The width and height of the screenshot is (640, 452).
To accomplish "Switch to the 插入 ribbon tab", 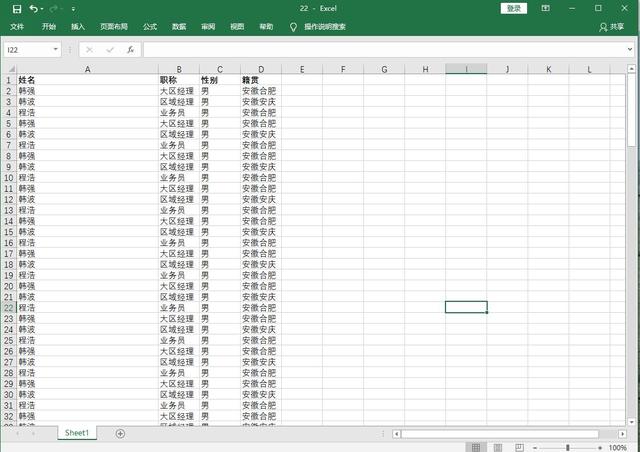I will pyautogui.click(x=78, y=27).
